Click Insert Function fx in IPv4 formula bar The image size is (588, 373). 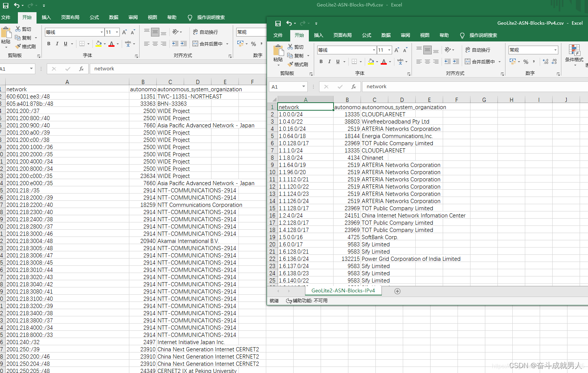coord(354,87)
